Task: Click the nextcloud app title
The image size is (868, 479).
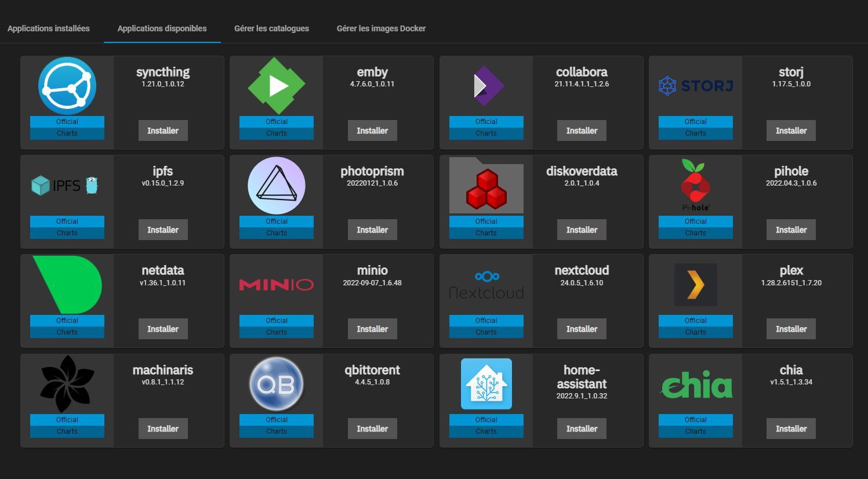Action: [x=582, y=270]
